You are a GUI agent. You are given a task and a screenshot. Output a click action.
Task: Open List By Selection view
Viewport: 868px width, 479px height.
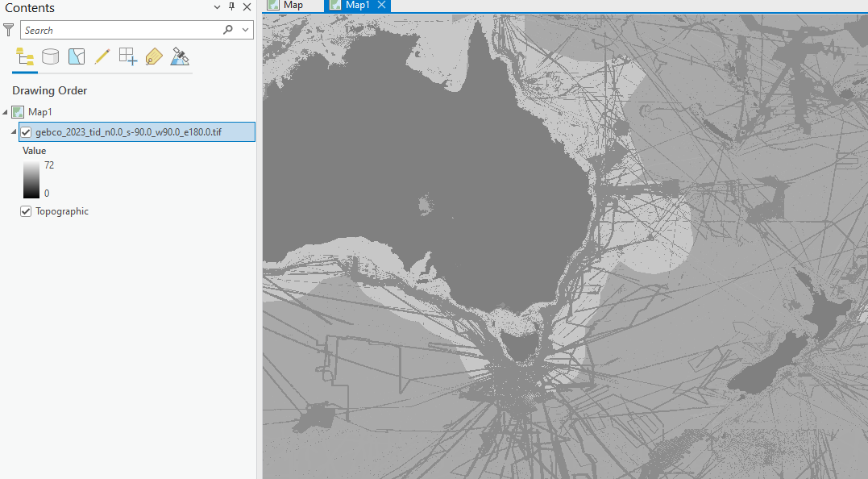[x=76, y=56]
